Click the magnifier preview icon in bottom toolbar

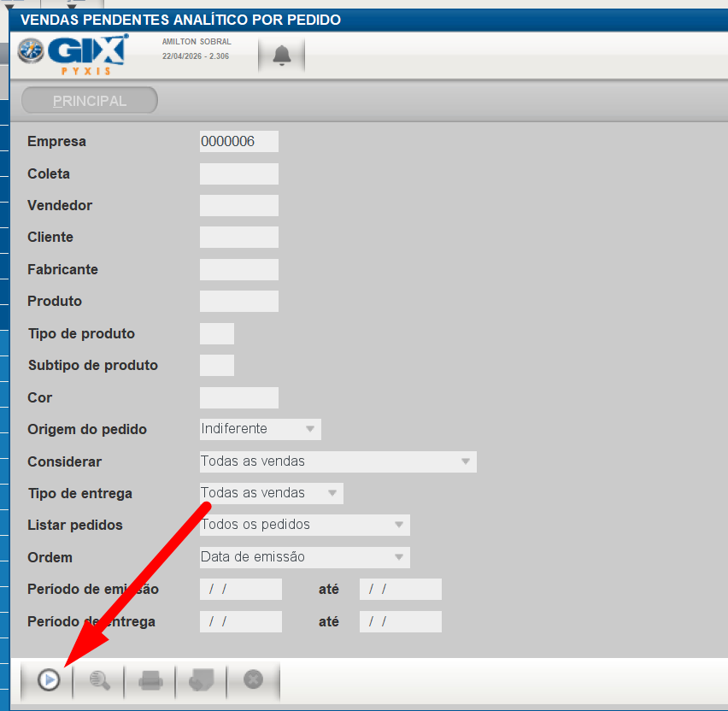[100, 680]
